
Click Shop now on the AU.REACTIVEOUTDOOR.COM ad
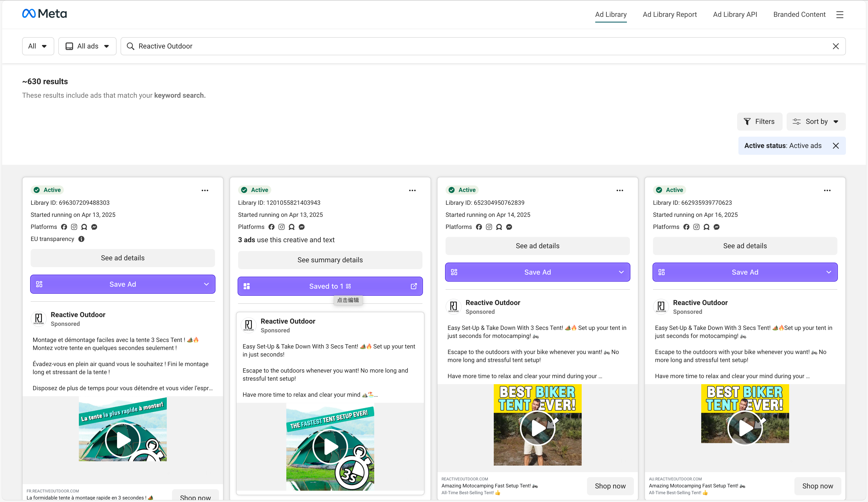pyautogui.click(x=817, y=486)
